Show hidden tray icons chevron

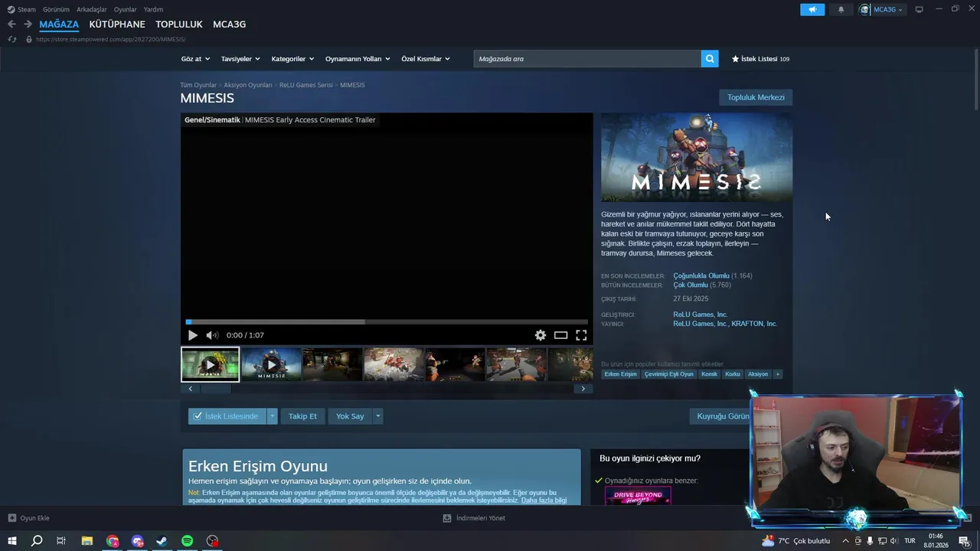point(844,541)
